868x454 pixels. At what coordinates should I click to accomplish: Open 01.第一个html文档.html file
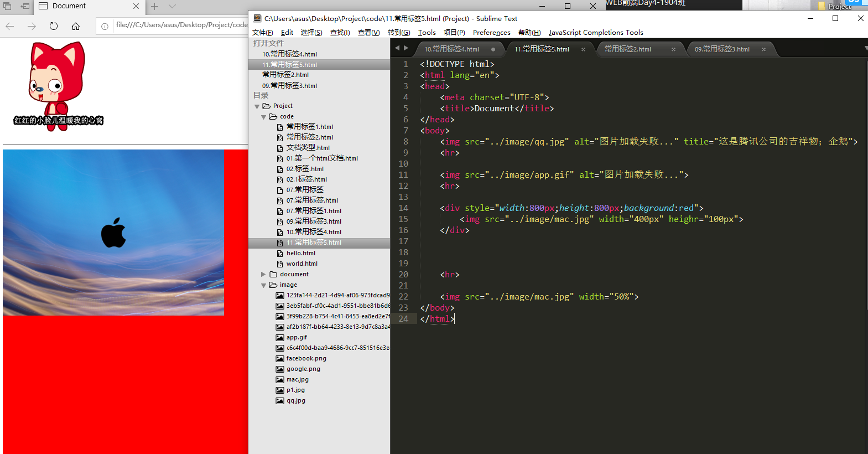[x=322, y=158]
